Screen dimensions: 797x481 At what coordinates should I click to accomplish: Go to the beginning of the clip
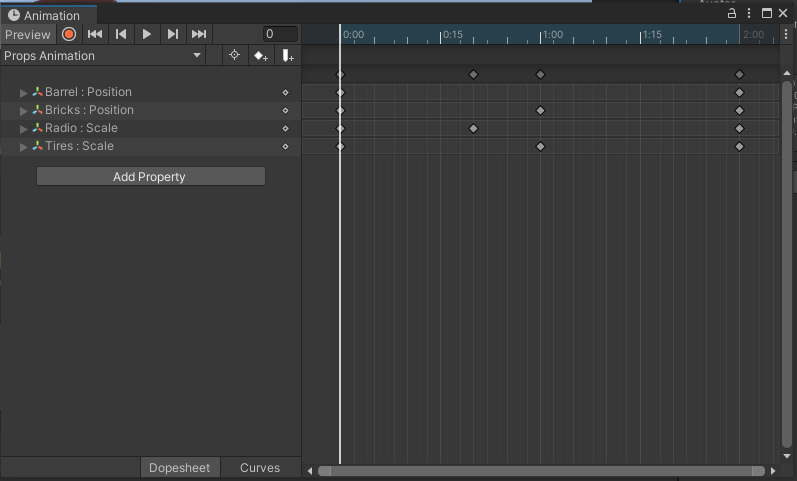click(95, 34)
